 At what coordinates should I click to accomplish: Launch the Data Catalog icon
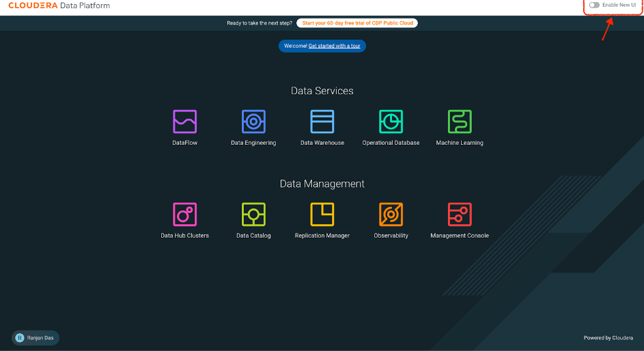point(253,214)
